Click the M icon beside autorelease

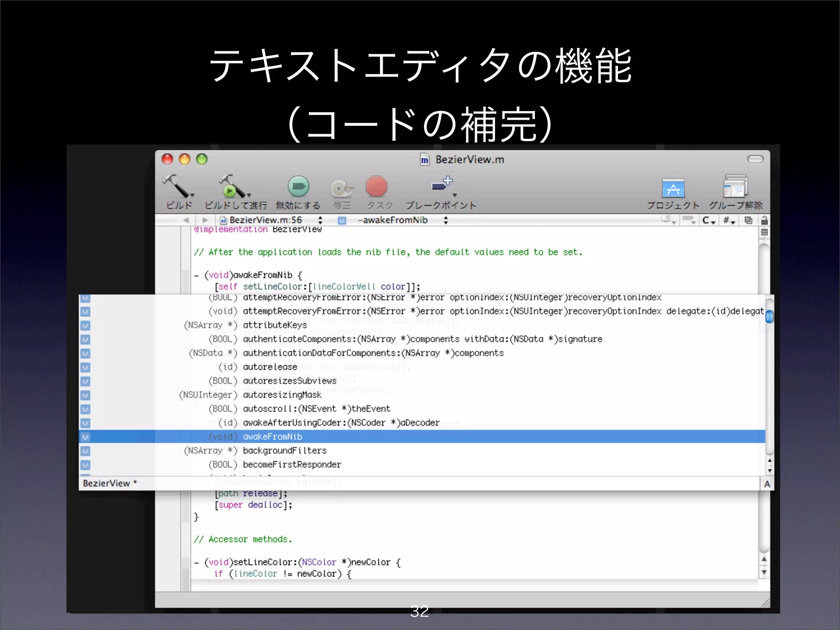pyautogui.click(x=85, y=367)
